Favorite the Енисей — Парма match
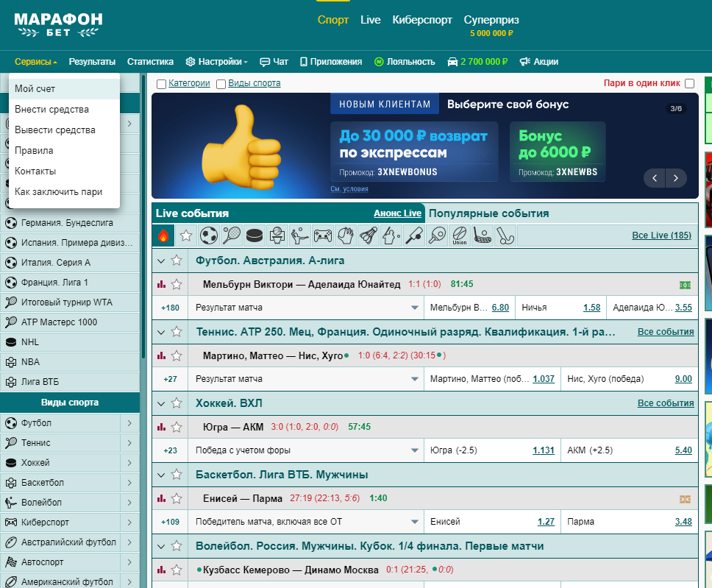 click(x=177, y=498)
